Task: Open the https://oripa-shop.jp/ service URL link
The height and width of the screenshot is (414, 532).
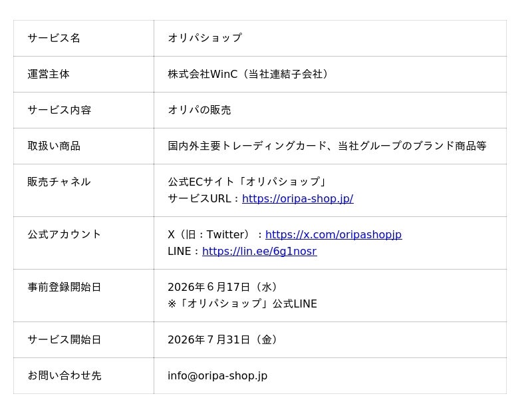Action: coord(297,198)
